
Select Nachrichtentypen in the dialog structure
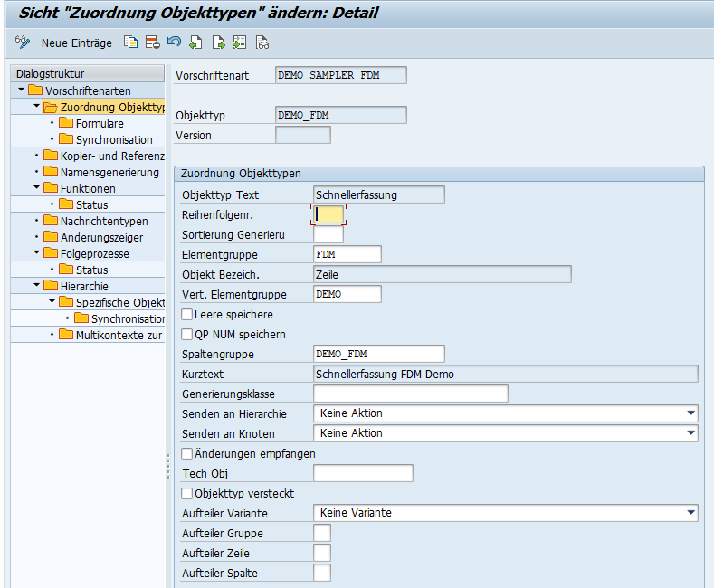coord(103,221)
